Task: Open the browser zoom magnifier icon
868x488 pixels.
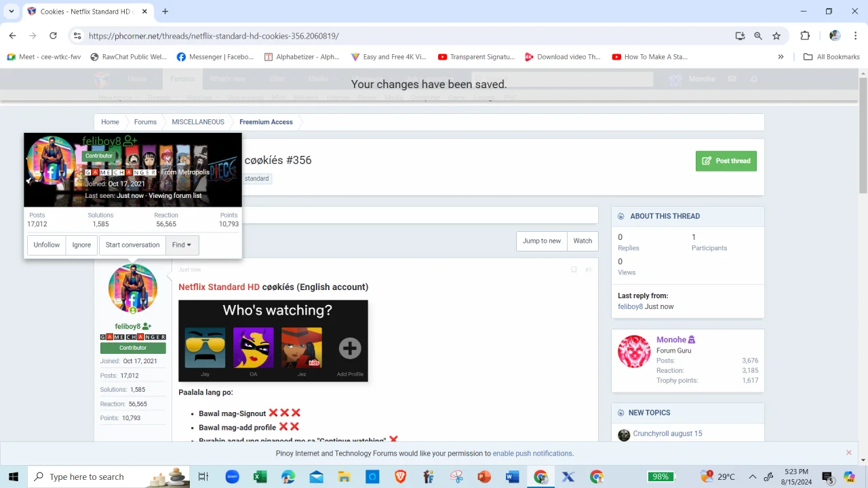Action: point(758,36)
